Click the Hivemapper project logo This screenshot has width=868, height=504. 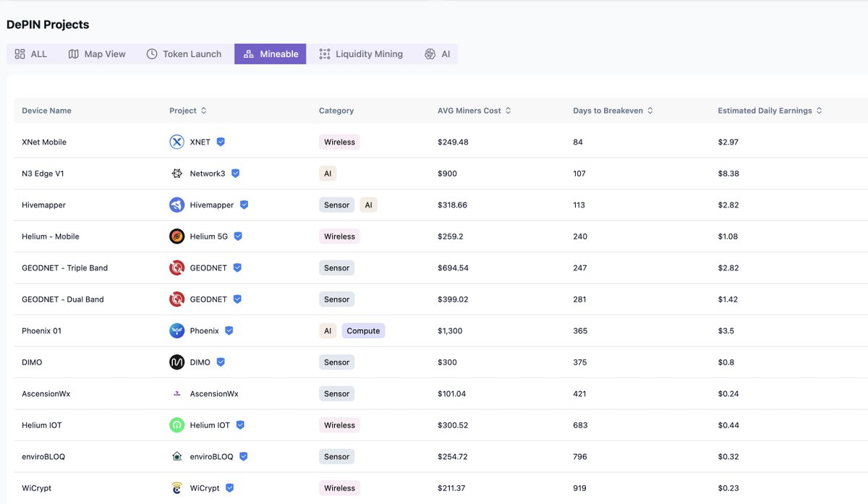click(x=176, y=205)
